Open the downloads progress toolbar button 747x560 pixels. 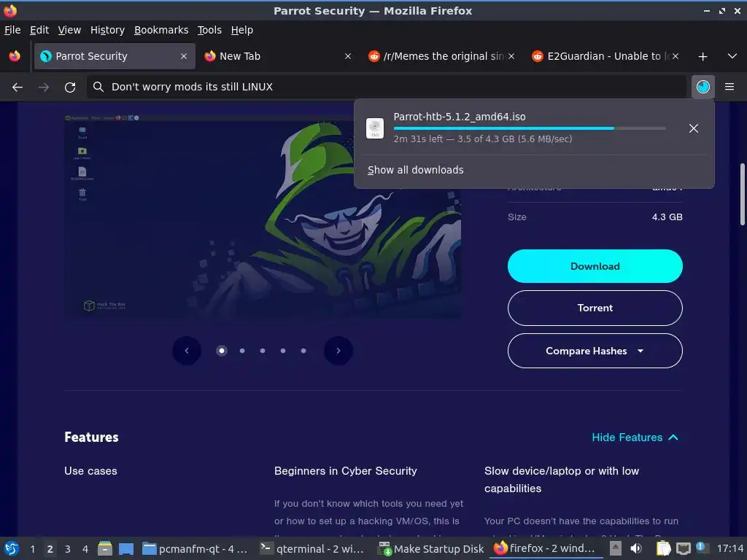pos(703,87)
